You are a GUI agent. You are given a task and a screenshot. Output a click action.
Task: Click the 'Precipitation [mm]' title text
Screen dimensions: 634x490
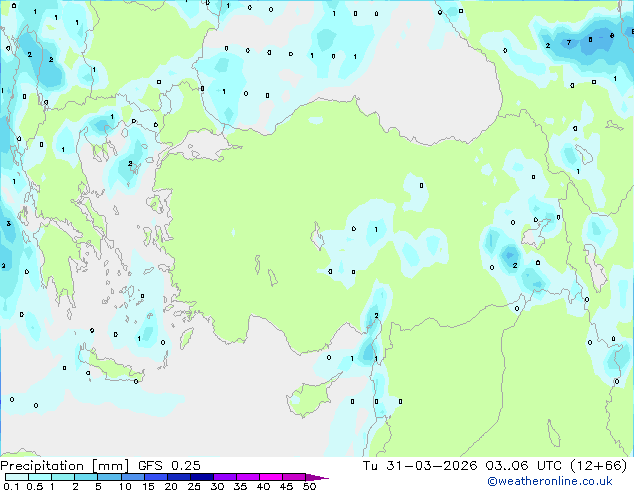tap(65, 466)
